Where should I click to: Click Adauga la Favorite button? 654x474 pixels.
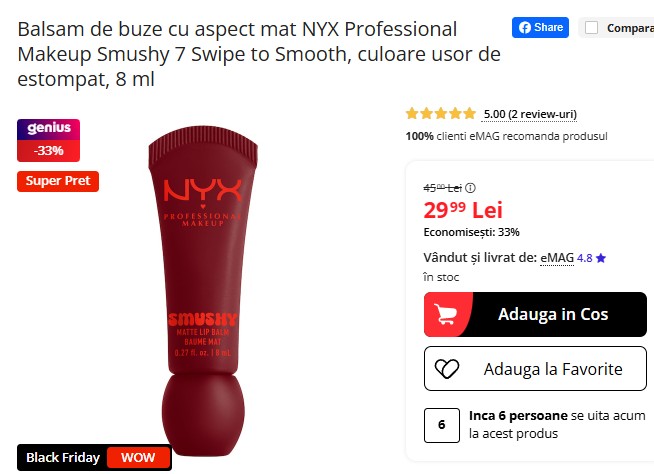coord(535,368)
